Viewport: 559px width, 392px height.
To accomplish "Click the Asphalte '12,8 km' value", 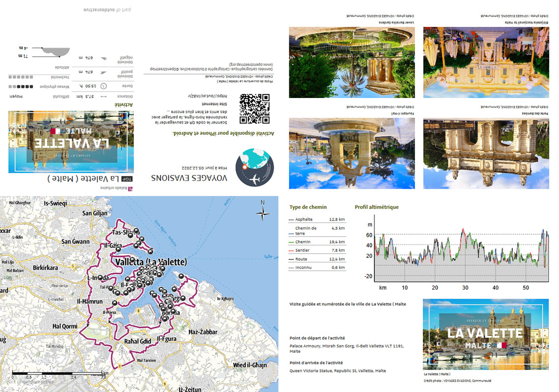I will tap(337, 220).
